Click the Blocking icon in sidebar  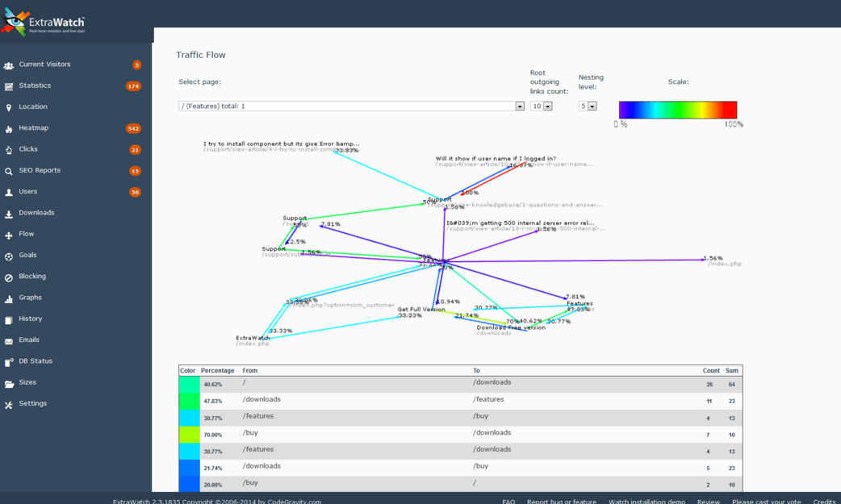(9, 277)
